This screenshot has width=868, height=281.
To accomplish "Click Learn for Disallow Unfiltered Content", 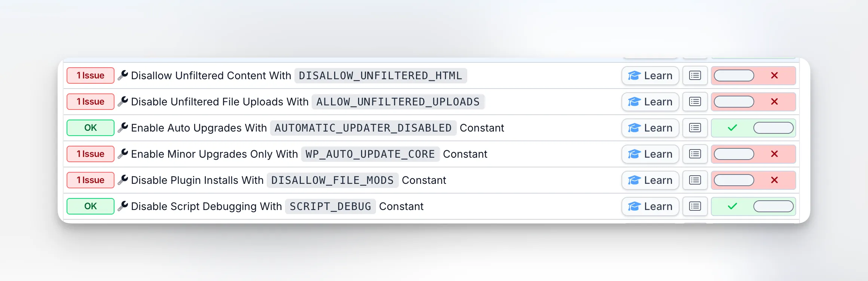I will click(x=650, y=75).
